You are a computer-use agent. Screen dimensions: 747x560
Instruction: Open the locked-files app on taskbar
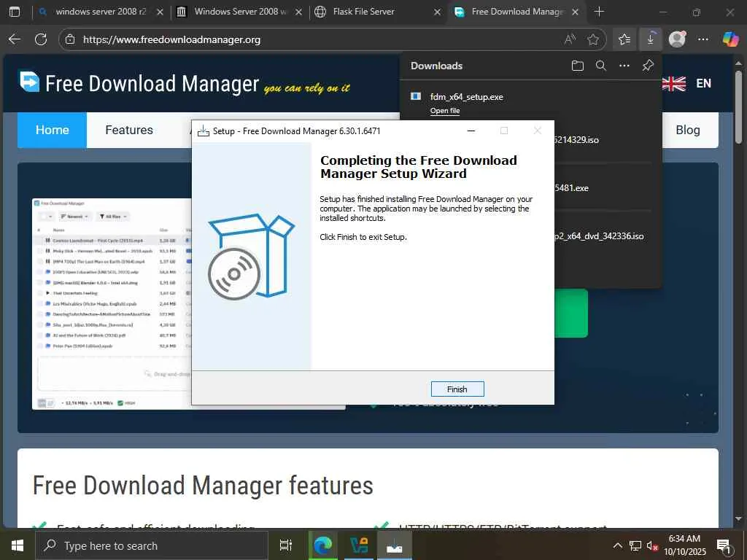[x=359, y=545]
